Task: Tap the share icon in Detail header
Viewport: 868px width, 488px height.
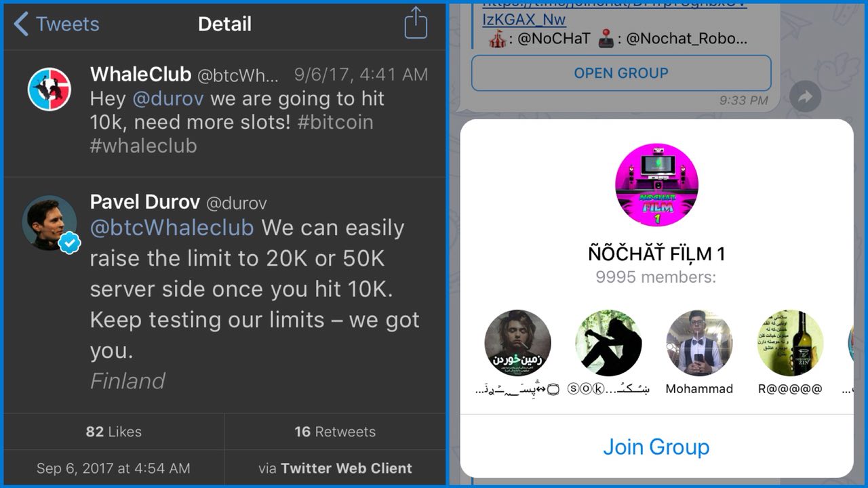Action: click(416, 22)
